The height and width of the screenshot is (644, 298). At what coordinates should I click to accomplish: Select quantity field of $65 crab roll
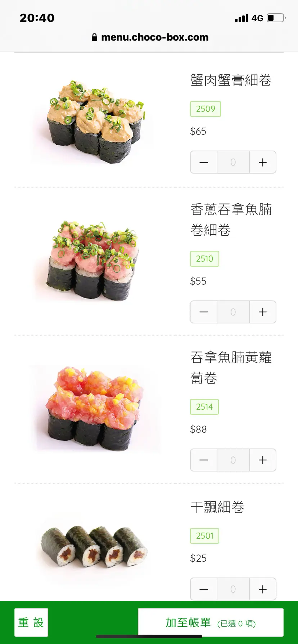click(233, 162)
